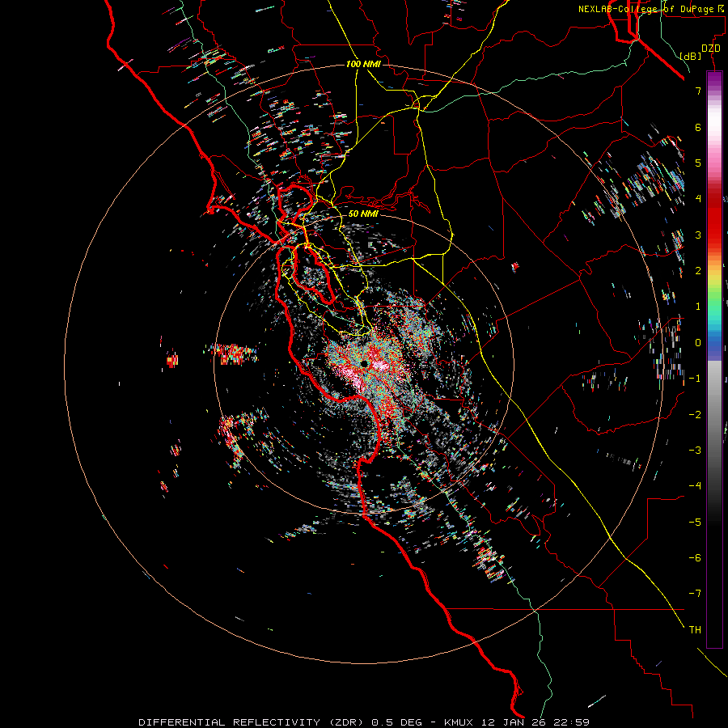The height and width of the screenshot is (728, 728).
Task: Click the -4 tick label on scale
Action: pyautogui.click(x=695, y=486)
